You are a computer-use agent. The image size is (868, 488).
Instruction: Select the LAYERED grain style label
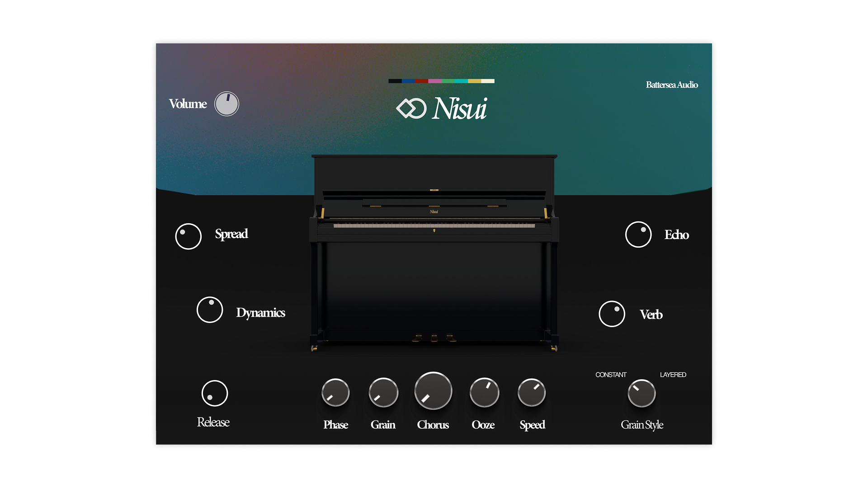673,375
